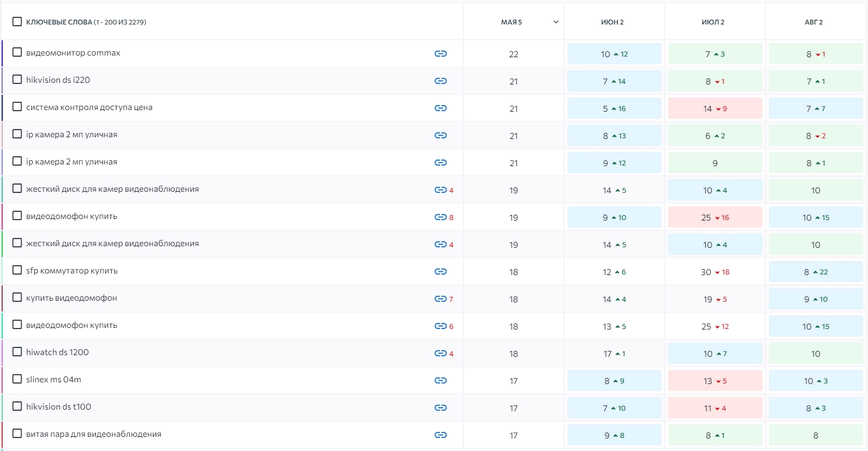Click АВГ cell 9 ▲10 for купить видеодомофон
This screenshot has width=868, height=451.
(816, 299)
